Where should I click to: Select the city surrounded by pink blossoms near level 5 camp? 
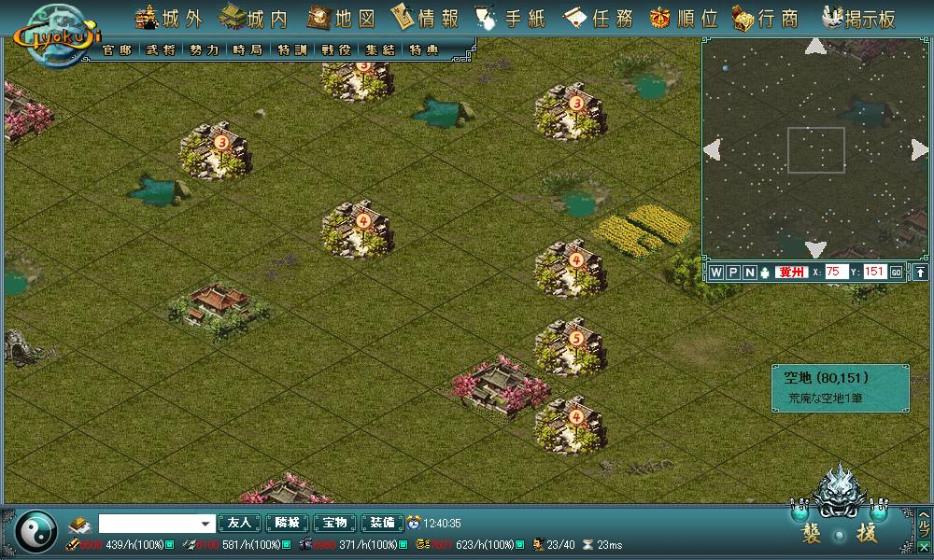(501, 385)
